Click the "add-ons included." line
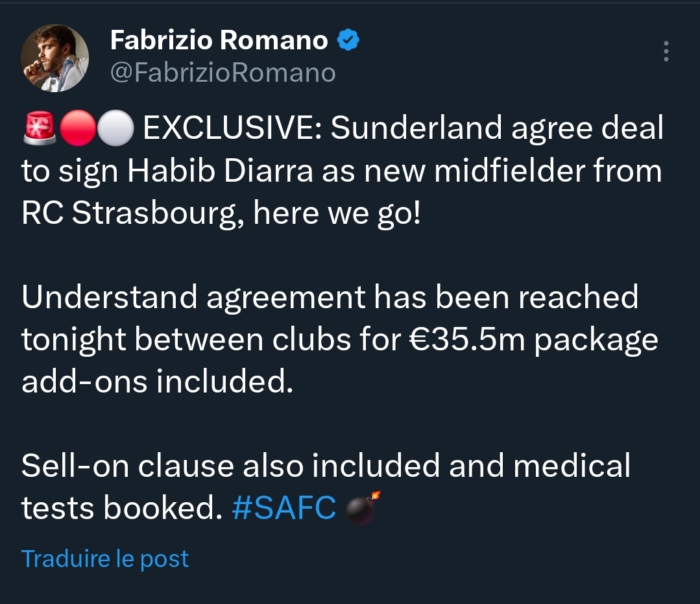The width and height of the screenshot is (700, 604). tap(157, 383)
